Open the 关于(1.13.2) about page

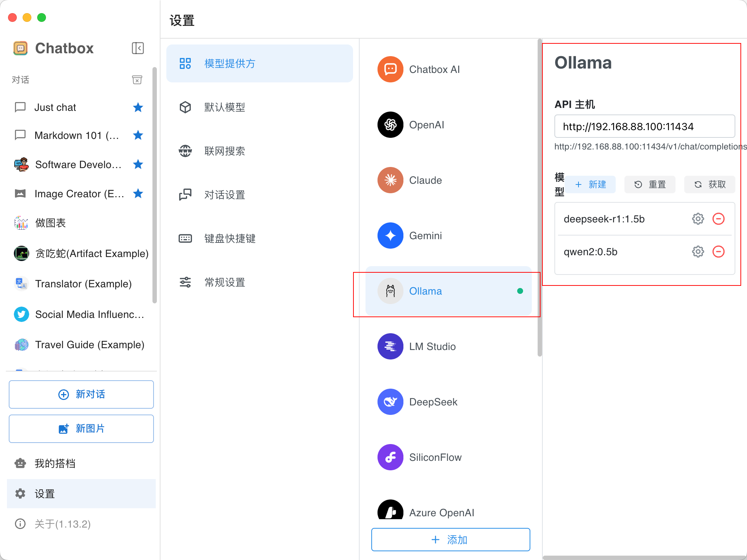click(x=81, y=524)
